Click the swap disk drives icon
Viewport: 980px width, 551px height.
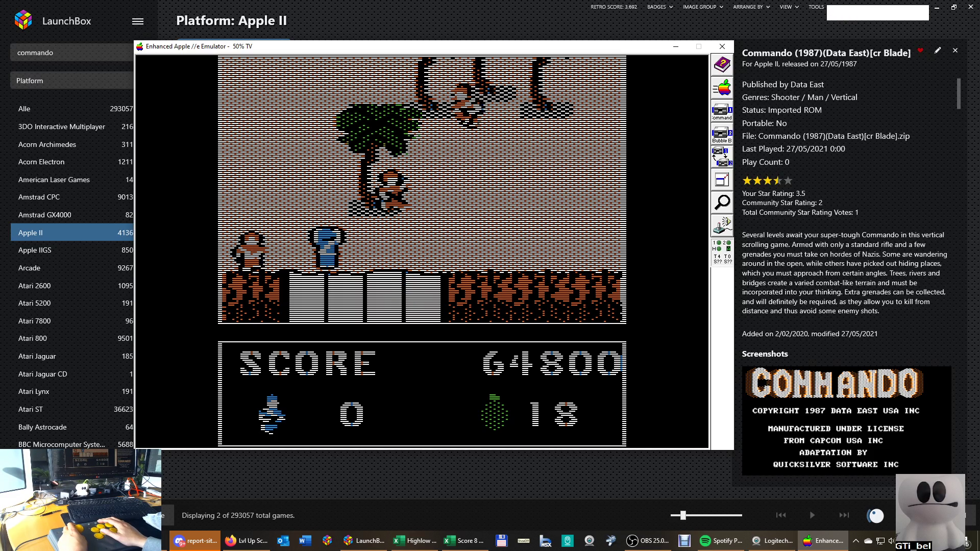click(x=722, y=157)
